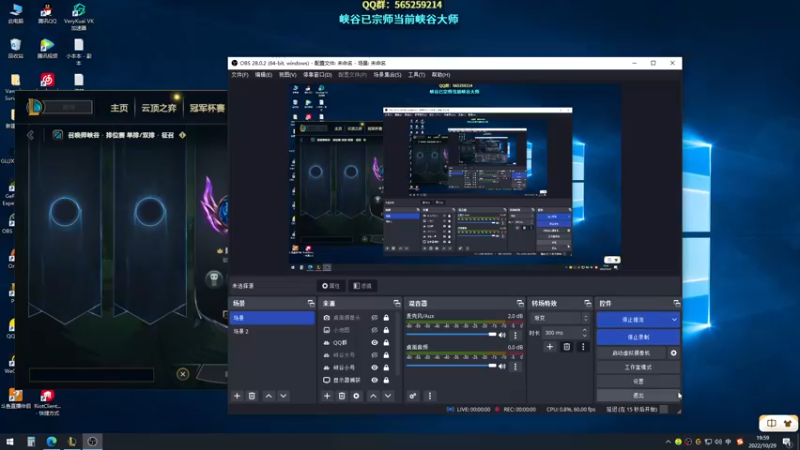Open OBS 设置 button in controls
This screenshot has height=450, width=800.
click(638, 381)
